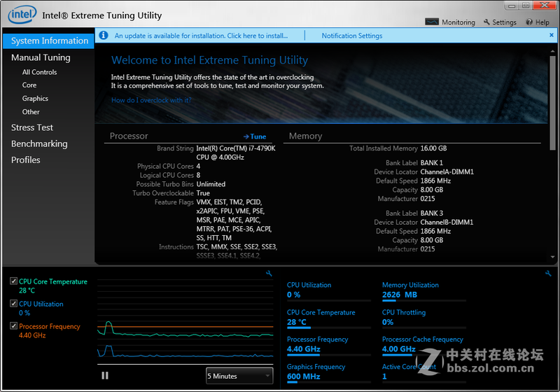
Task: Click 'How do I overclock with it?' link
Action: click(151, 100)
